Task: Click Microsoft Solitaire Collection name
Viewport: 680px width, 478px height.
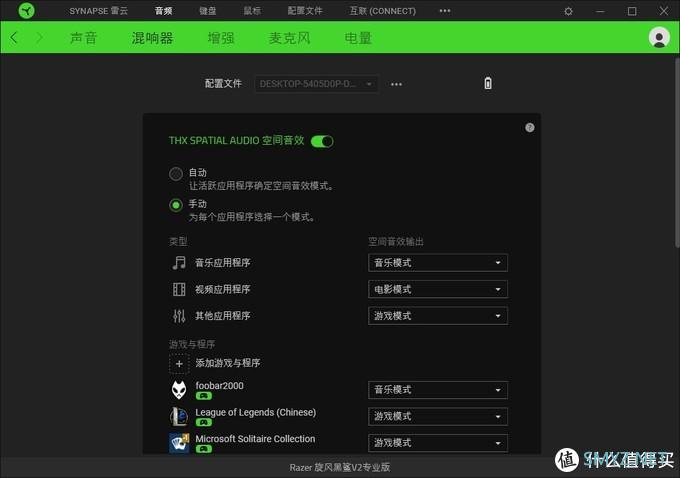Action: click(x=255, y=439)
